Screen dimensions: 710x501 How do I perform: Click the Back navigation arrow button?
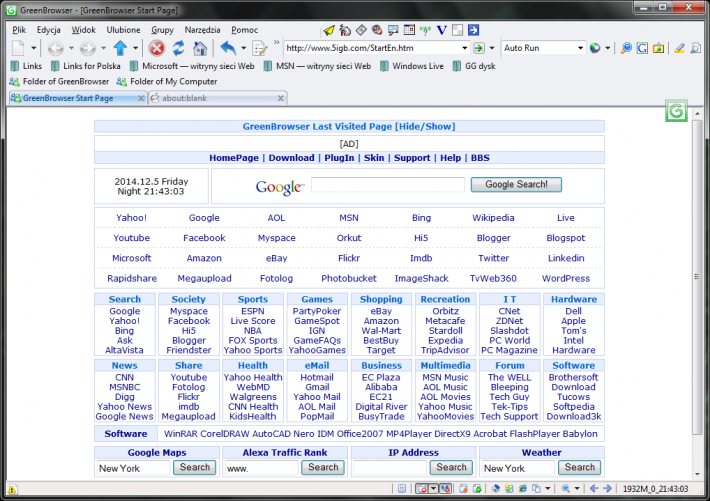tap(56, 48)
